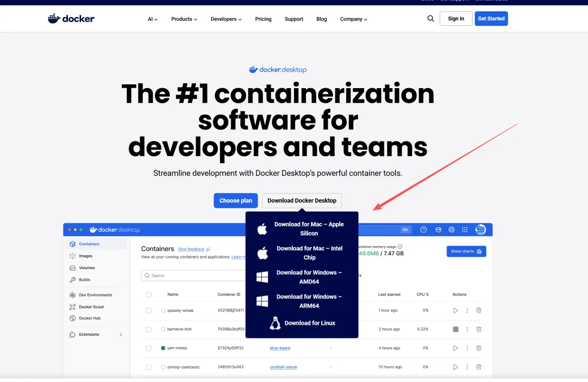This screenshot has width=588, height=382.
Task: Expand the Extensions chevron
Action: [121, 335]
